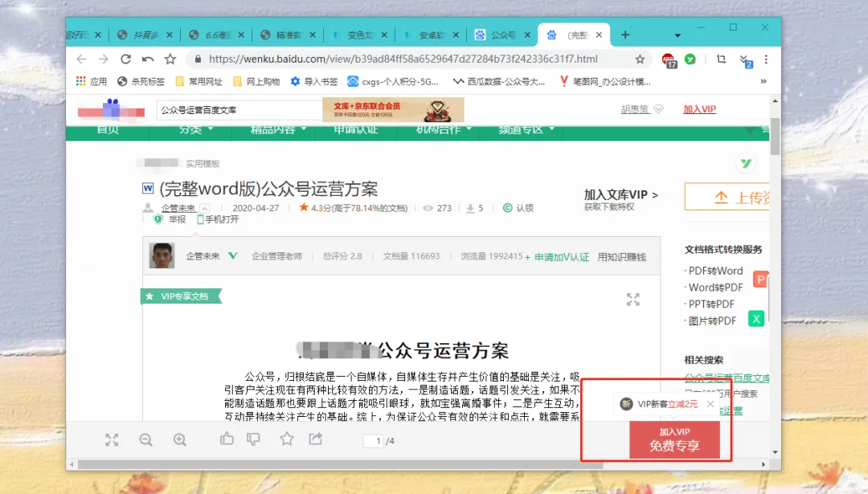Image resolution: width=868 pixels, height=494 pixels.
Task: Switch to the 精准 browser tab
Action: (288, 35)
